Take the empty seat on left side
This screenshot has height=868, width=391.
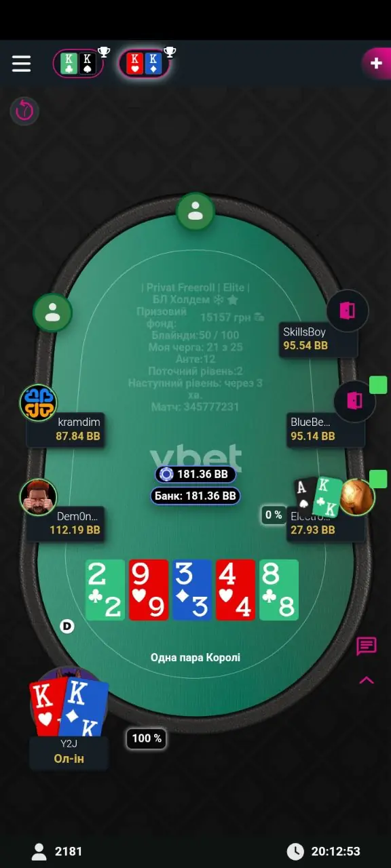53,312
